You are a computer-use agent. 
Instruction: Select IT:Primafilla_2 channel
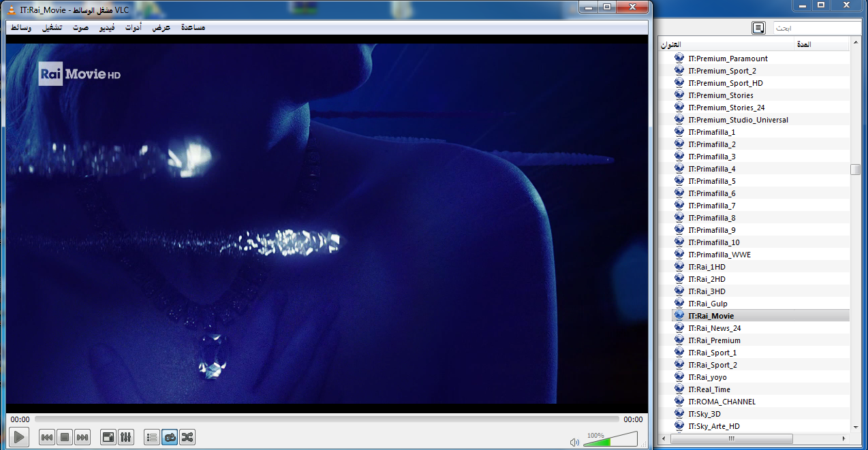click(x=712, y=144)
